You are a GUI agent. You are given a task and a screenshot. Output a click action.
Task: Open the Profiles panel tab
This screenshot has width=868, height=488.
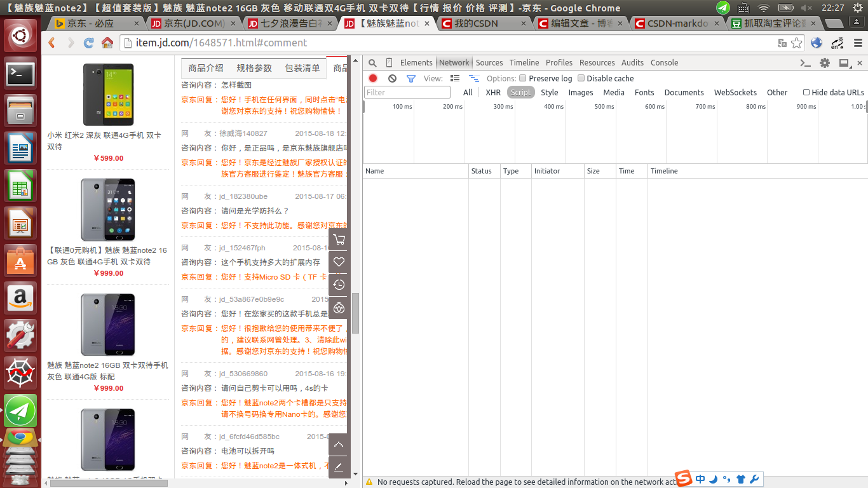pos(559,63)
